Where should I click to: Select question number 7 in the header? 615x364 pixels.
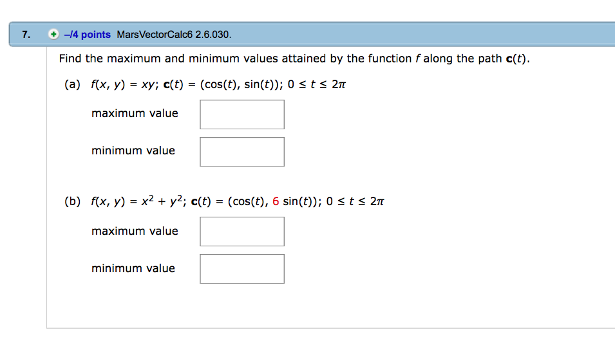[26, 35]
